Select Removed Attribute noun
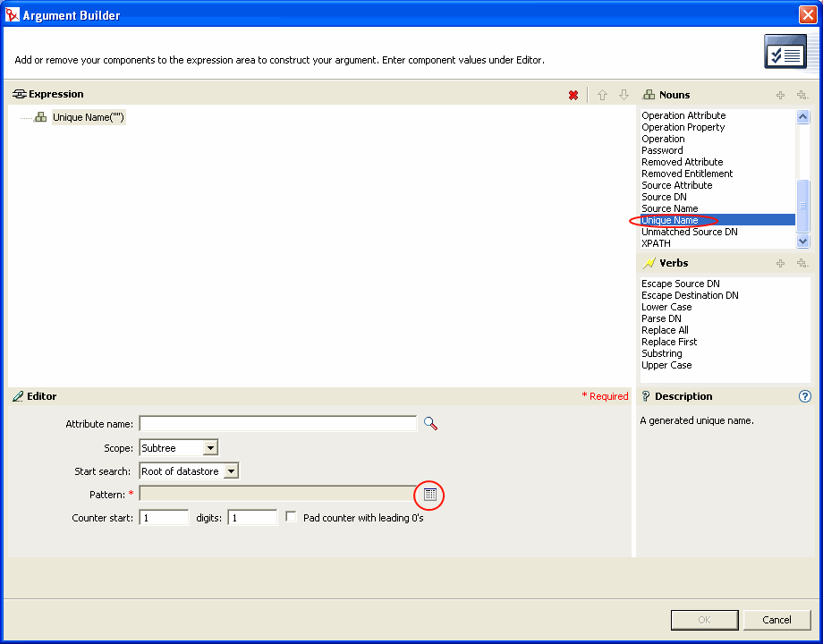 [682, 162]
